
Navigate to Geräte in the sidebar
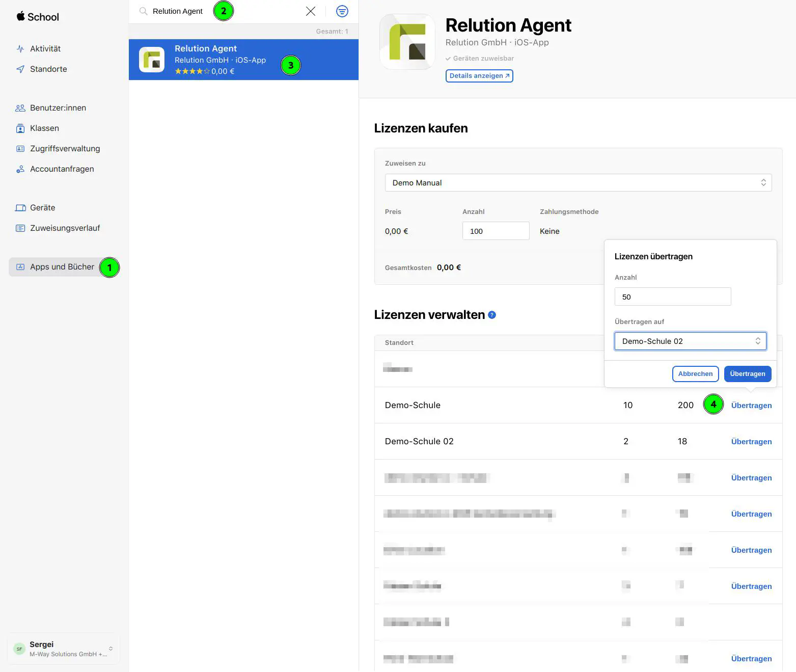point(42,208)
